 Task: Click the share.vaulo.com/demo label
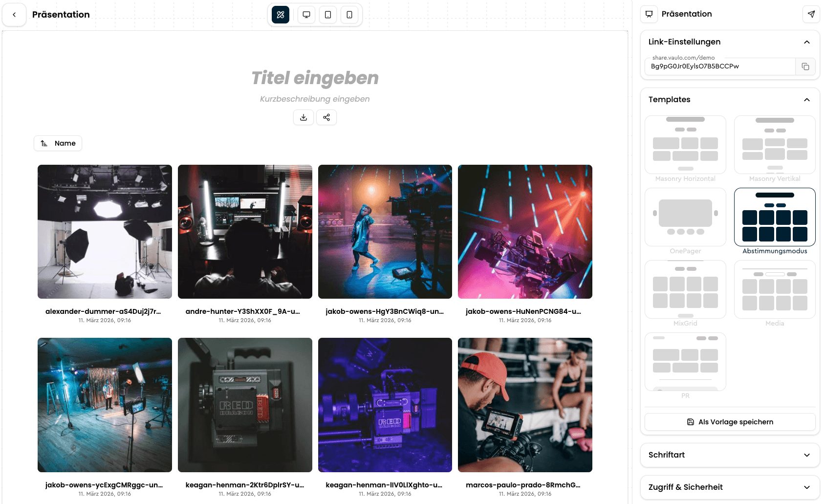coord(683,58)
